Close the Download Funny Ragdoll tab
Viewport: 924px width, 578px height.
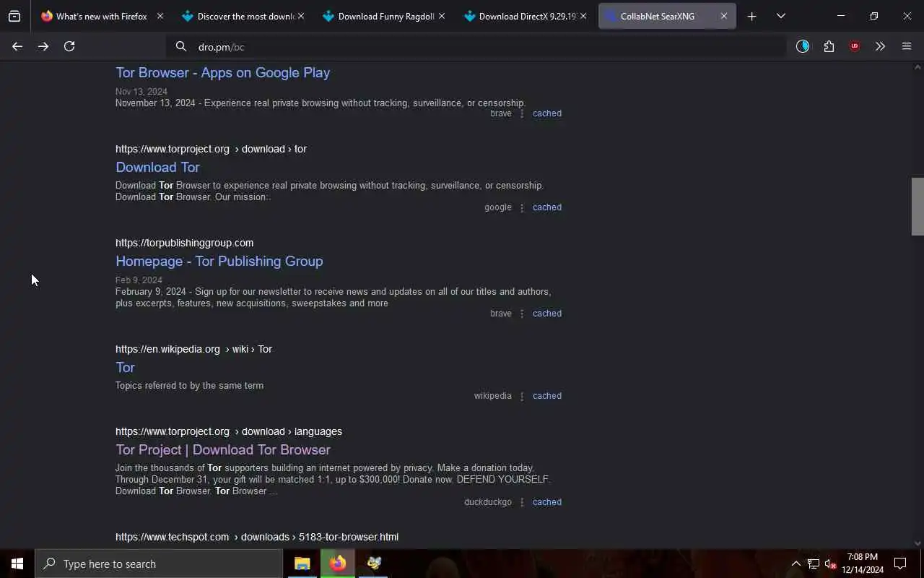(442, 16)
